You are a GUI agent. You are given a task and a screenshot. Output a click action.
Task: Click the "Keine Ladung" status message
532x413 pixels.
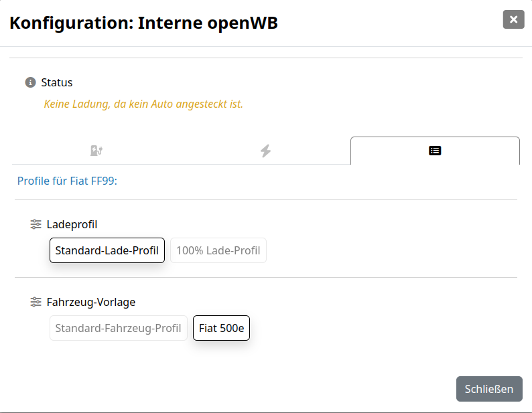(143, 104)
